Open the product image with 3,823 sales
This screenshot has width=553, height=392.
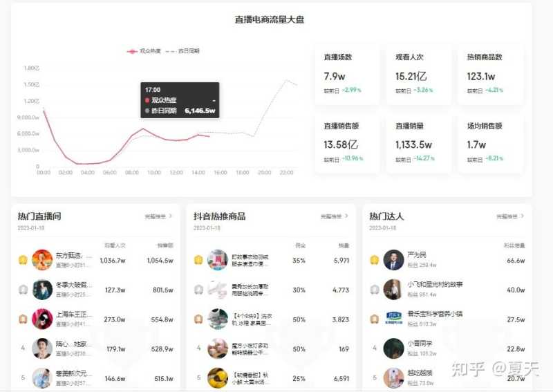pos(218,319)
